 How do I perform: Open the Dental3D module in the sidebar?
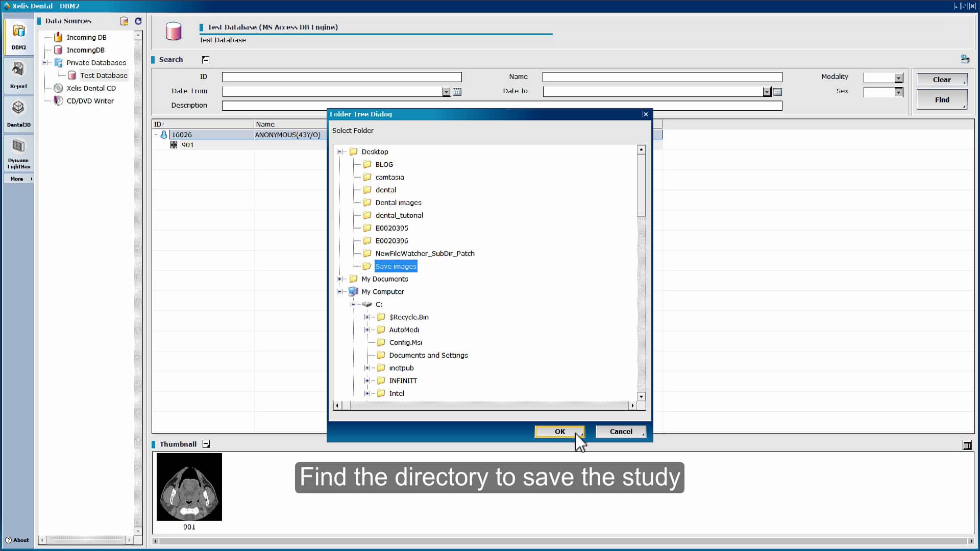(x=18, y=113)
